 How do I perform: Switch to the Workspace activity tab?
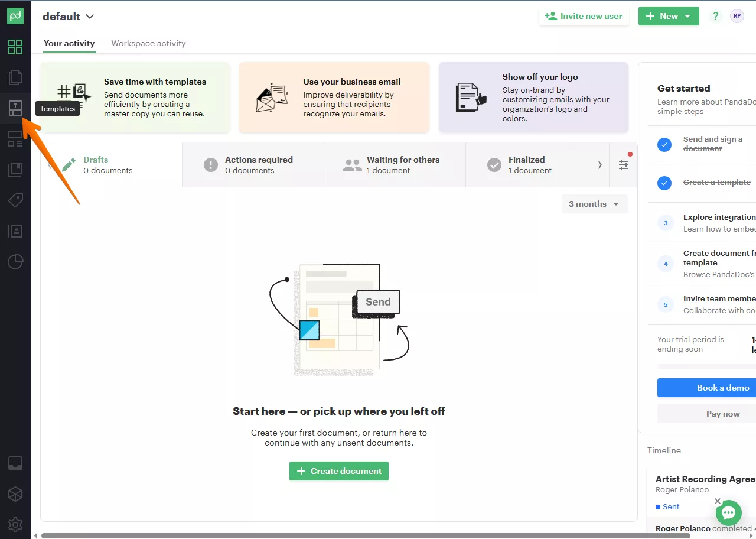point(148,43)
